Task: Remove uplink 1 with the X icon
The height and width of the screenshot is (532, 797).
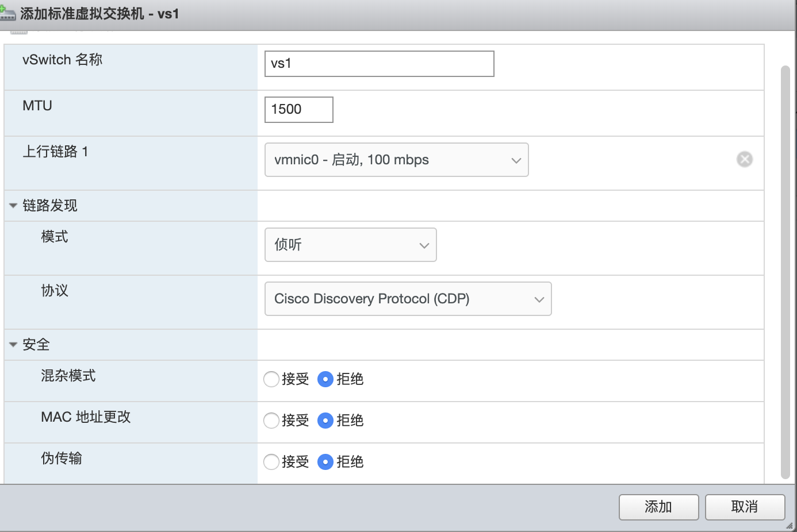Action: pyautogui.click(x=745, y=159)
